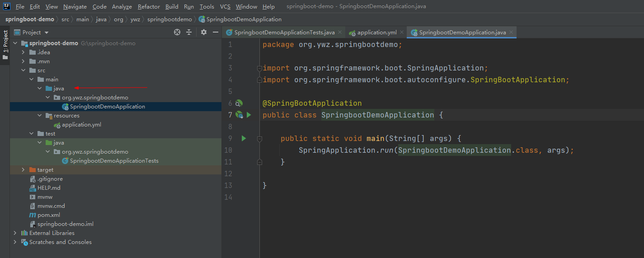Click the Spring bean gutter icon on line 7
This screenshot has width=644, height=258.
[240, 115]
